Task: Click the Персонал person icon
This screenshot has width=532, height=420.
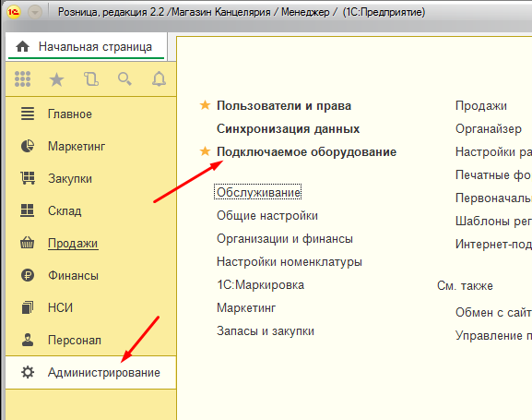Action: [28, 340]
